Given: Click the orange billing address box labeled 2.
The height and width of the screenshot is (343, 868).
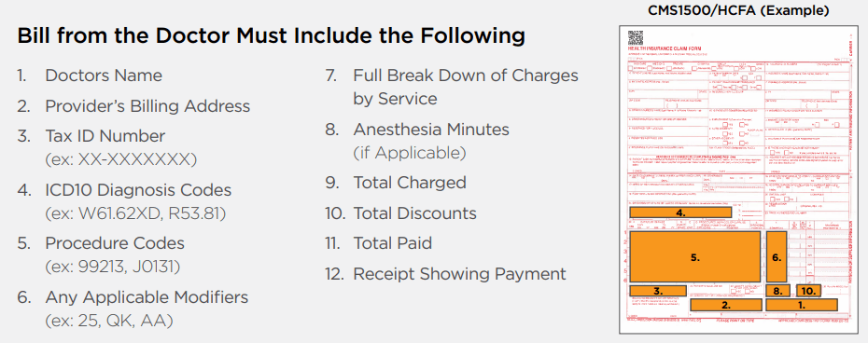Looking at the screenshot, I should [726, 304].
